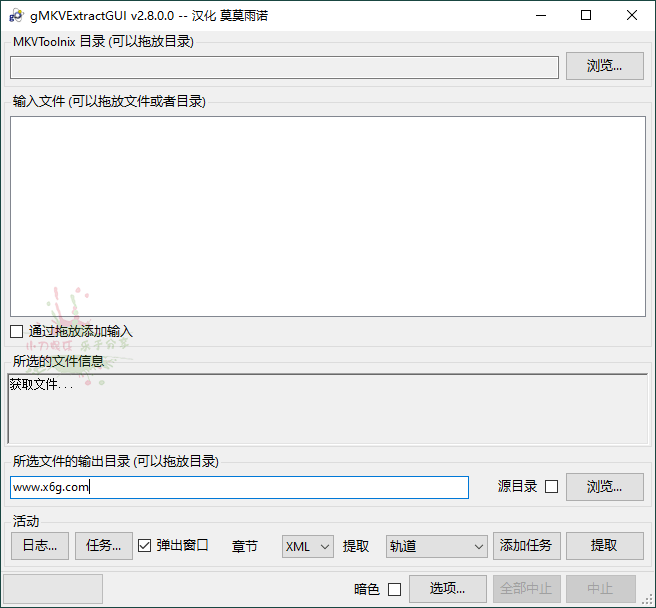Image resolution: width=656 pixels, height=608 pixels.
Task: Expand the 章节 XML format dropdown
Action: pos(307,546)
